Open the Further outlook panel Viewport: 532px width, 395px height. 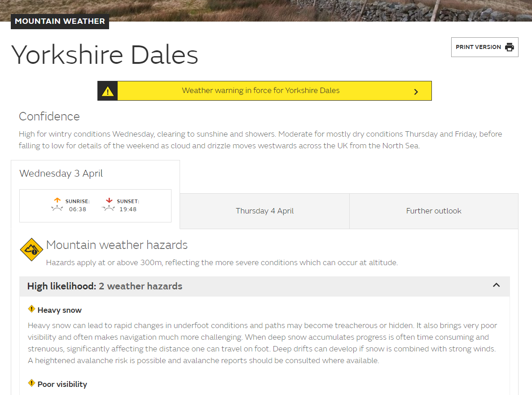coord(433,211)
